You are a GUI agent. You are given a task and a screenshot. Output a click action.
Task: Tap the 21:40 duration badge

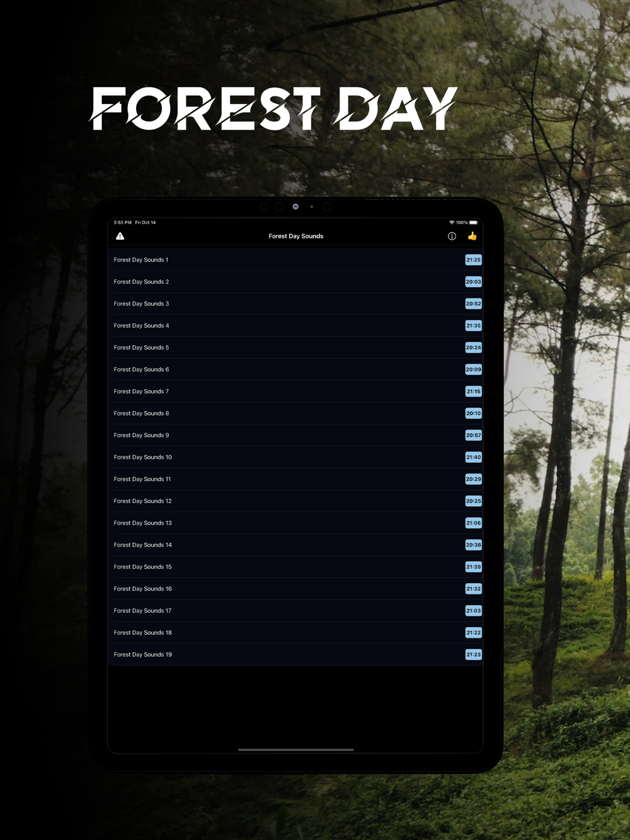pos(473,457)
